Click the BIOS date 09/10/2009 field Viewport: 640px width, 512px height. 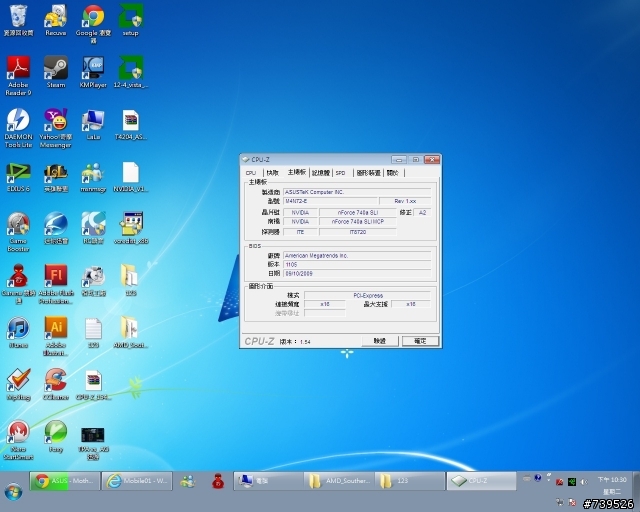[x=357, y=274]
